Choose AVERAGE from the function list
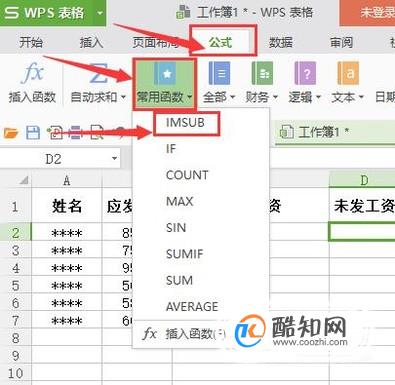Screen dimensions: 395x385 coord(192,306)
